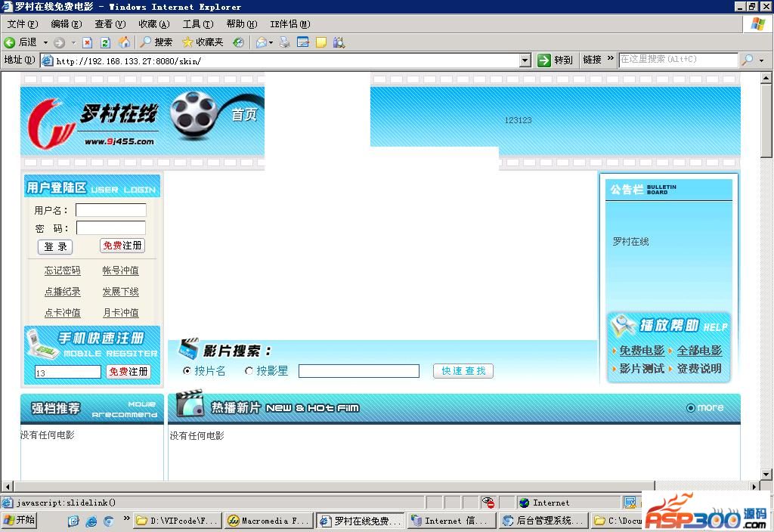Open the 月卡冲值 link

click(x=120, y=313)
